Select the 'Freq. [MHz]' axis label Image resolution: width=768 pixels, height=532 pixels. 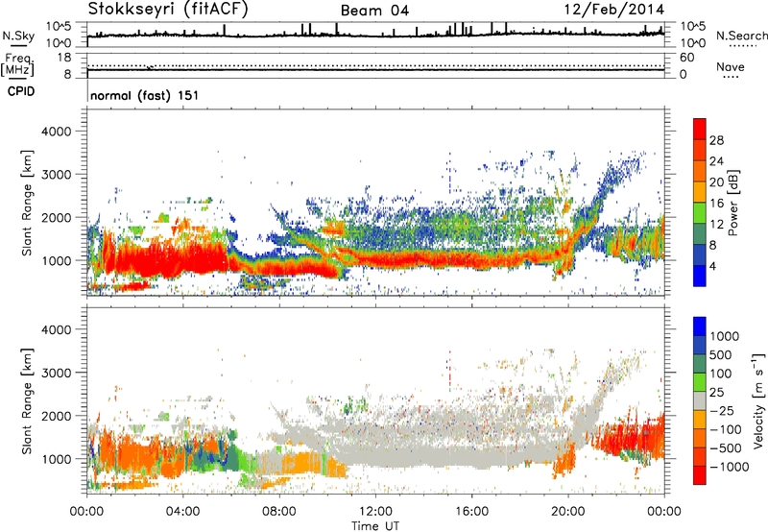coord(17,66)
